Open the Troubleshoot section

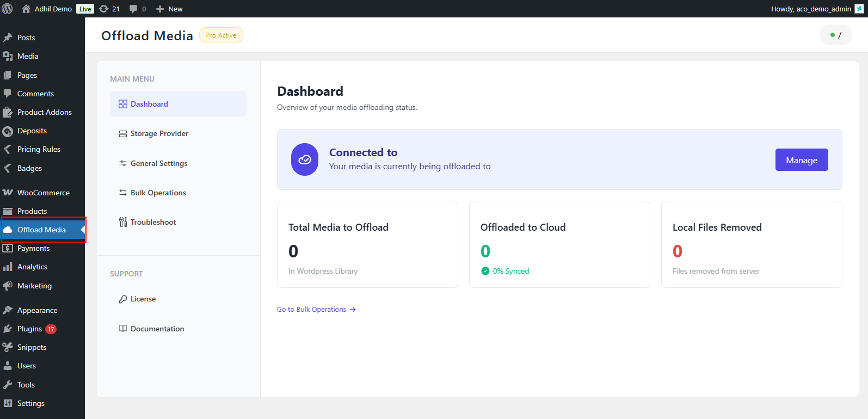pos(153,222)
